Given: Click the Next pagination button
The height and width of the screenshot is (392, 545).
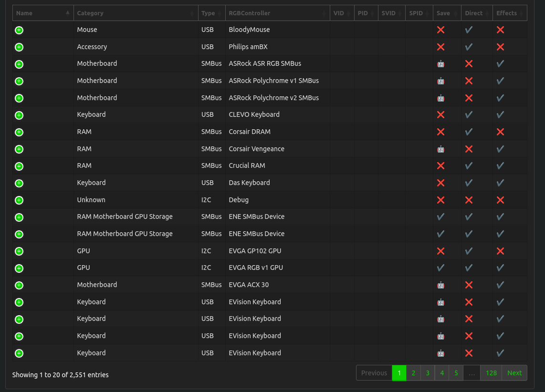Looking at the screenshot, I should pyautogui.click(x=514, y=373).
